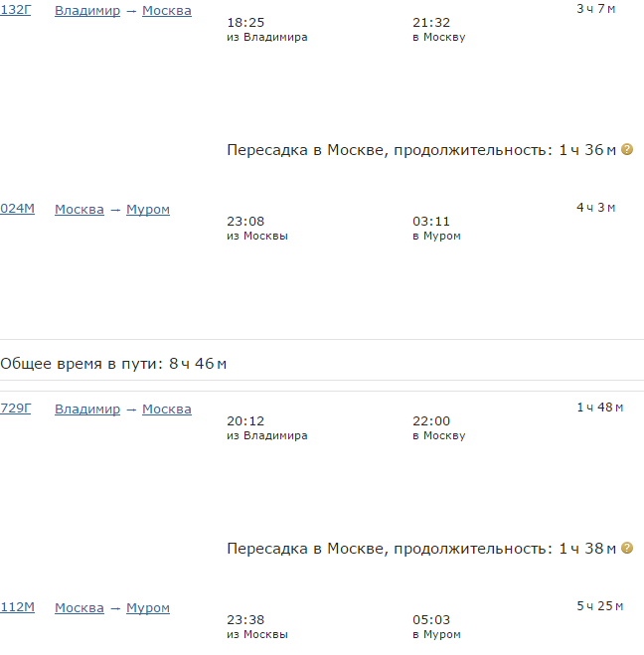Click the Владимир station link for train 729Г
Image resolution: width=644 pixels, height=655 pixels.
[87, 409]
